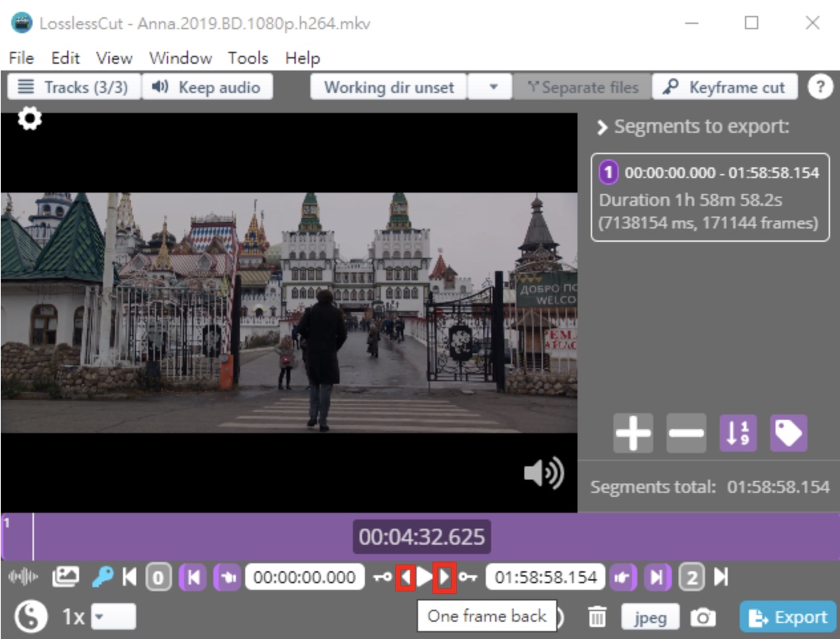Label the segment with the tag icon

pos(788,433)
